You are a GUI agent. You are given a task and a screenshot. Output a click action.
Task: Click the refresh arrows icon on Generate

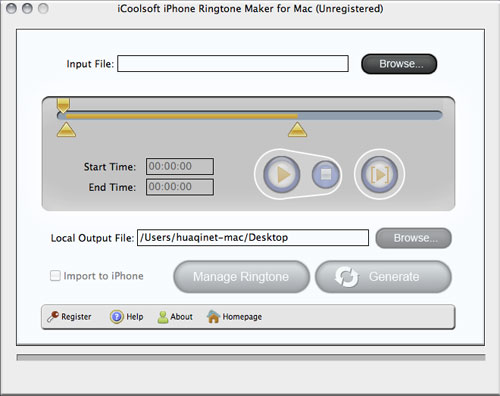click(x=347, y=277)
